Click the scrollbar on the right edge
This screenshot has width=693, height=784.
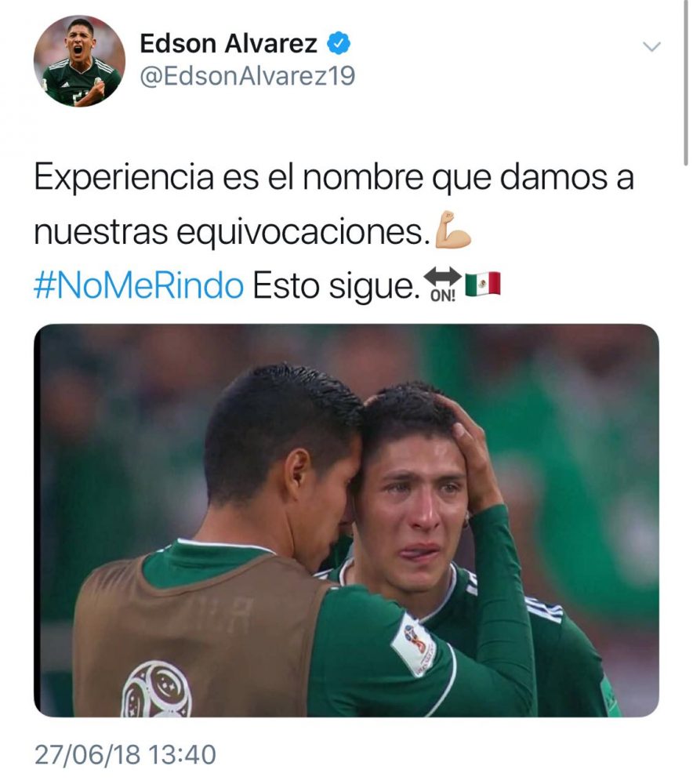[x=685, y=82]
